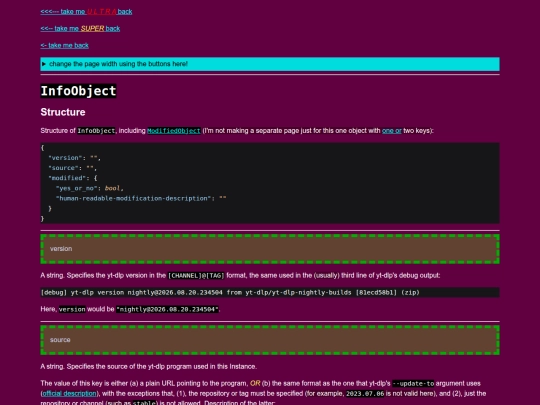Viewport: 540px width, 405px height.
Task: Open the ModifiedObject link
Action: [x=174, y=131]
